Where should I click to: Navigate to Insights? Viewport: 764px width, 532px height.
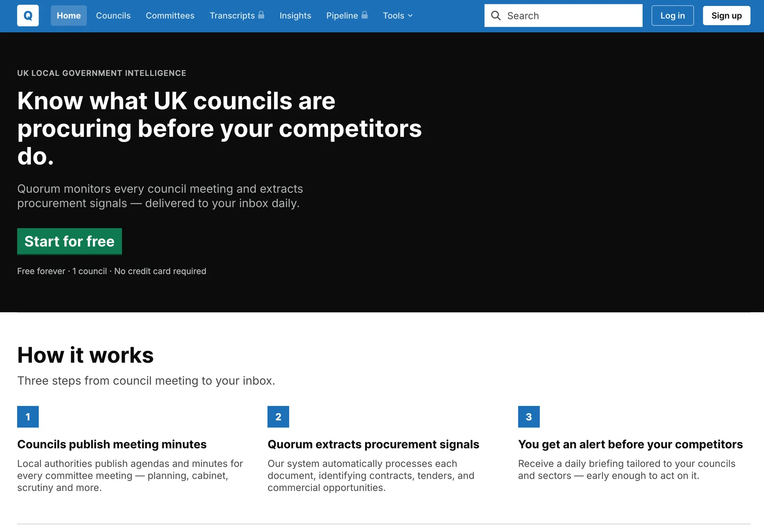(295, 16)
